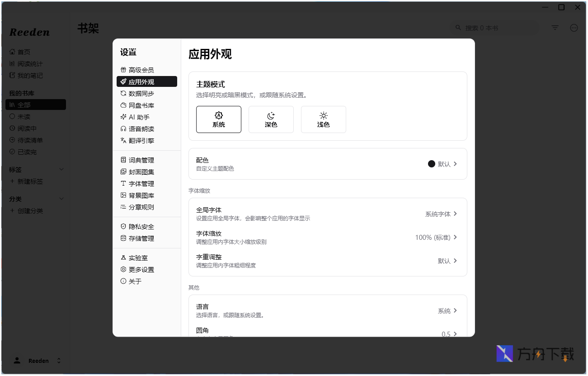The image size is (588, 376).
Task: Click 新建标签 to create a tag
Action: [x=28, y=181]
